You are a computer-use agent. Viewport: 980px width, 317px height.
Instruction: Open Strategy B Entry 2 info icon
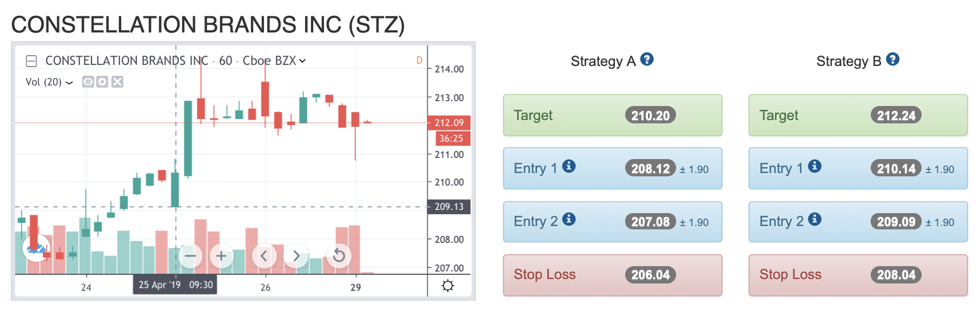[815, 219]
